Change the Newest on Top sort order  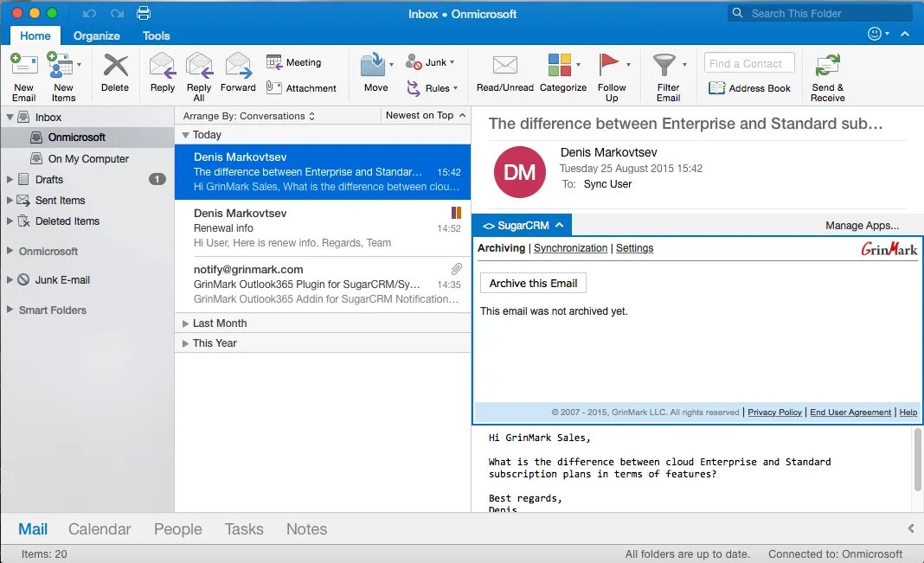426,115
